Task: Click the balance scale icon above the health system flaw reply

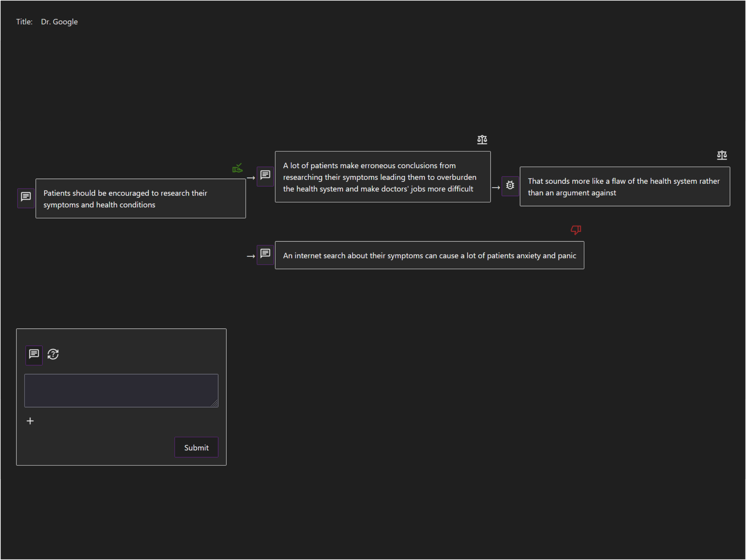Action: [x=721, y=155]
